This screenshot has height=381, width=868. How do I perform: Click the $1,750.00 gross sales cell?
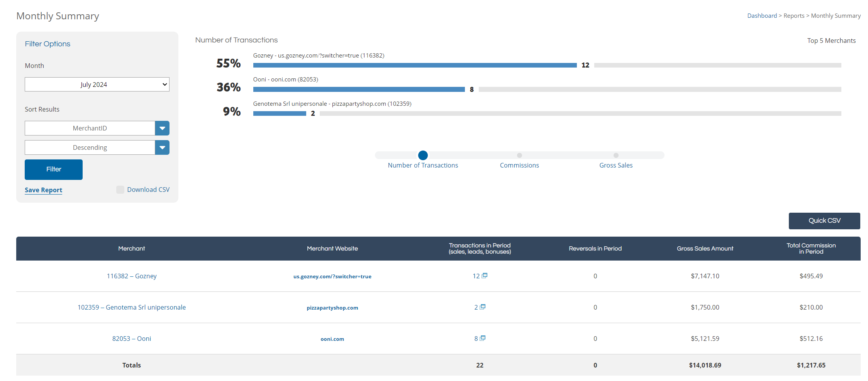point(705,307)
